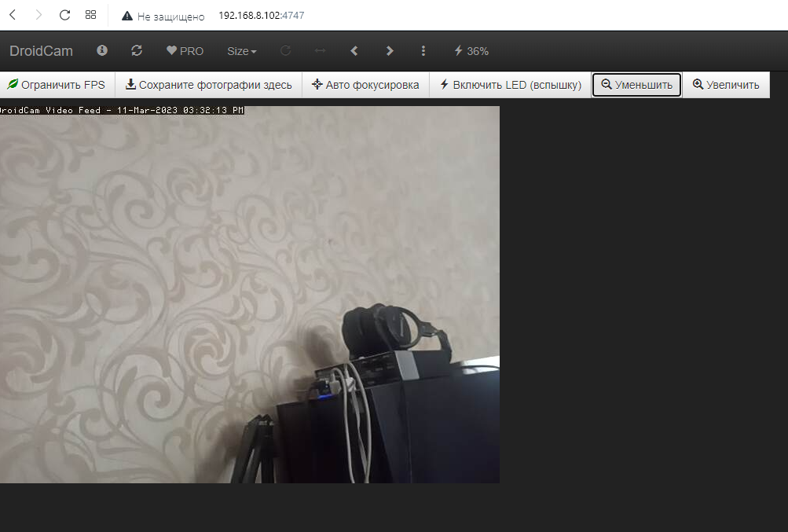This screenshot has width=788, height=532.
Task: Go back with the browser back arrow
Action: pyautogui.click(x=13, y=15)
